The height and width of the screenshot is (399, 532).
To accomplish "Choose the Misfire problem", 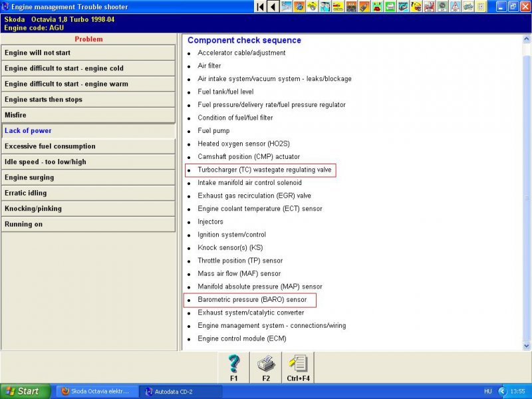I will (x=88, y=115).
